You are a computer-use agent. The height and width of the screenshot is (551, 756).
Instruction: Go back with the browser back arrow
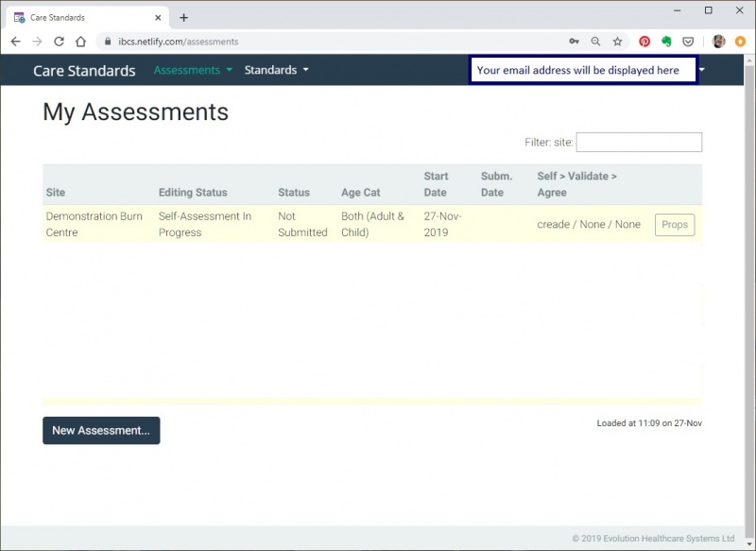coord(15,42)
